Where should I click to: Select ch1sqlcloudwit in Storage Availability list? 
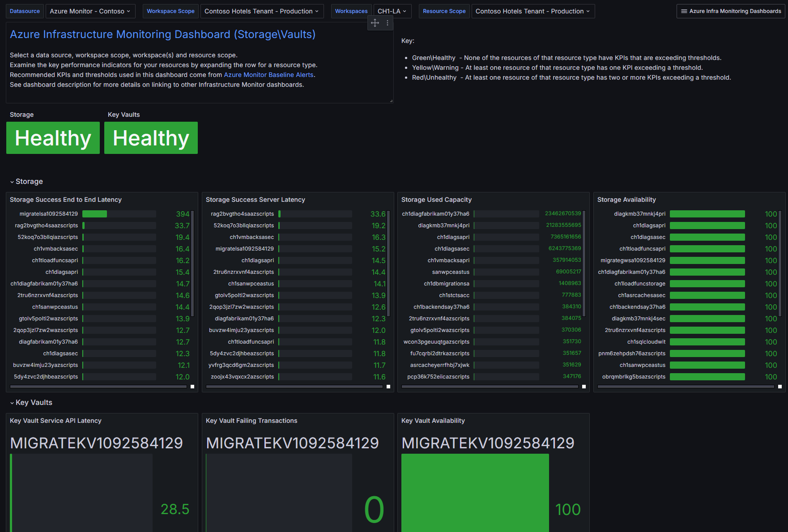(646, 342)
